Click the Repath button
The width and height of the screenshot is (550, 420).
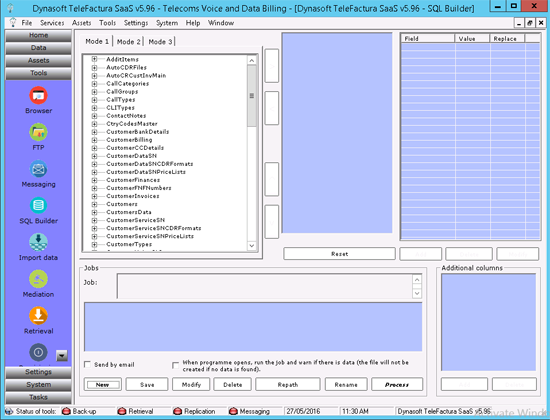tap(288, 385)
